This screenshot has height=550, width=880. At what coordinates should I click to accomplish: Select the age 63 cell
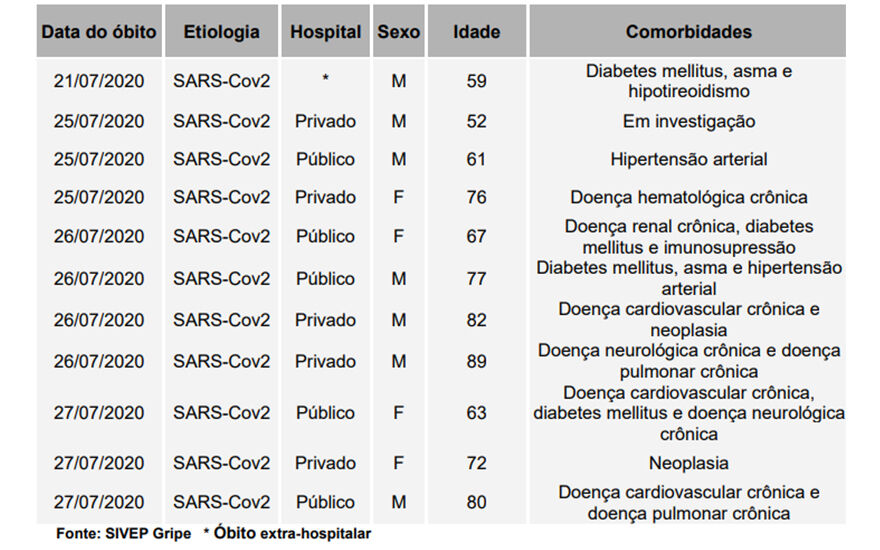476,413
